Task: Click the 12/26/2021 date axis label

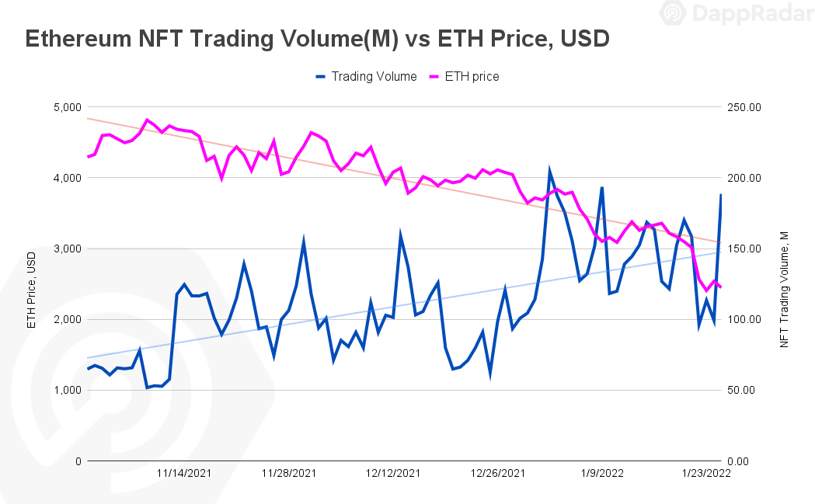Action: (498, 474)
